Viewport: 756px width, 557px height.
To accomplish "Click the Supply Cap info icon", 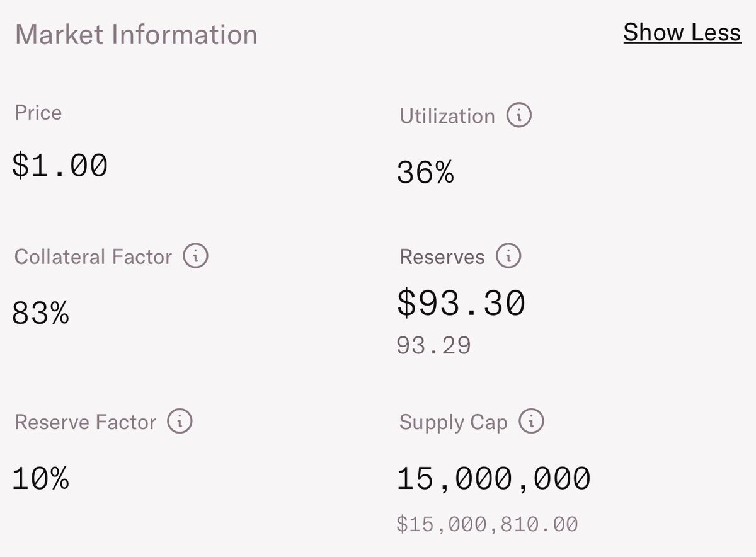I will coord(531,421).
